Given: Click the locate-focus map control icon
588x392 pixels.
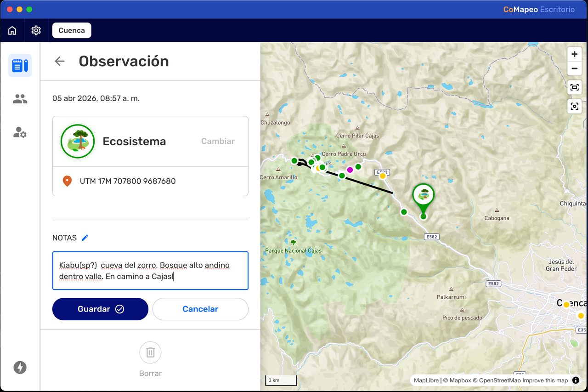Looking at the screenshot, I should coord(575,106).
